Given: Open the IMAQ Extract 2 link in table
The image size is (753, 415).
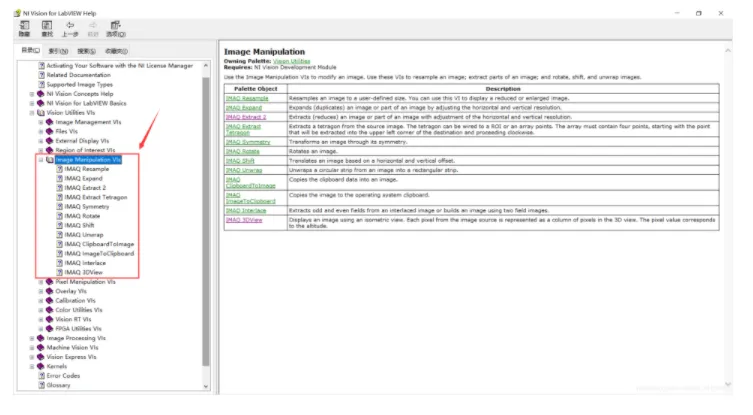Looking at the screenshot, I should pyautogui.click(x=246, y=117).
